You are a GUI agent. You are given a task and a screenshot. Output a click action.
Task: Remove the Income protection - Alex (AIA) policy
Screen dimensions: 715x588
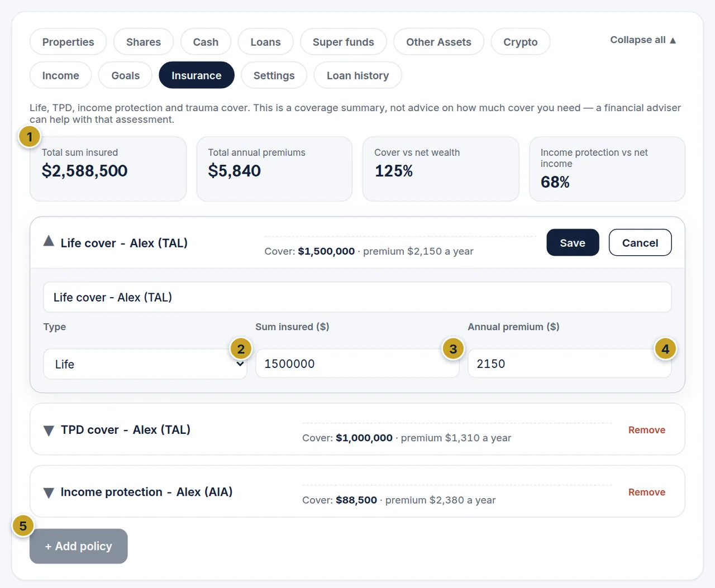(x=647, y=492)
